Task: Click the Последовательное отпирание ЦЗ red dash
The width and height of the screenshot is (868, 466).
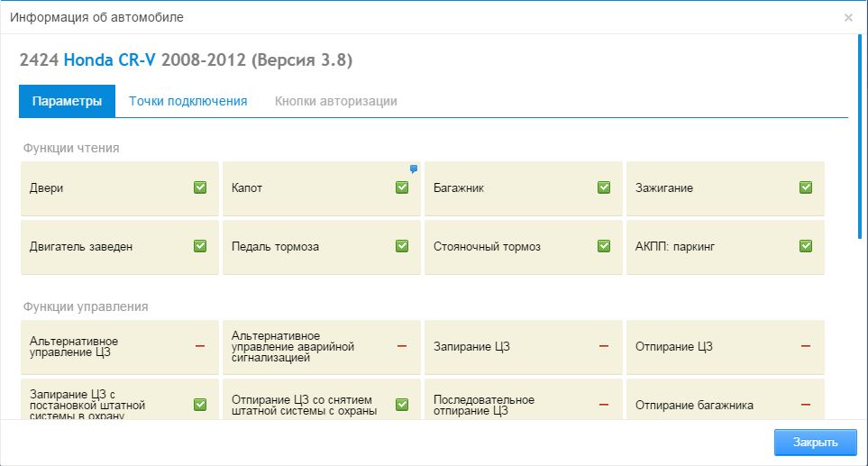Action: (x=604, y=405)
